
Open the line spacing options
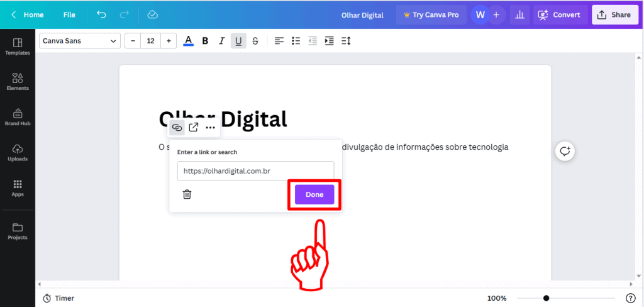tap(346, 41)
